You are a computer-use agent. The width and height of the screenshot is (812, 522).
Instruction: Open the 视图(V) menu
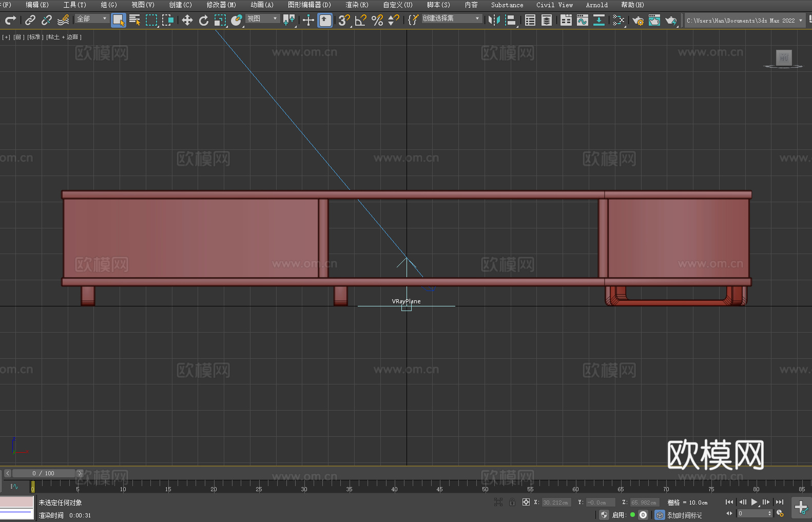[x=143, y=5]
